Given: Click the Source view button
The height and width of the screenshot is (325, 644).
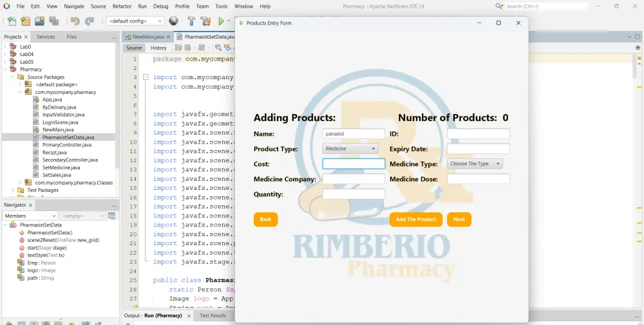Looking at the screenshot, I should [x=134, y=48].
